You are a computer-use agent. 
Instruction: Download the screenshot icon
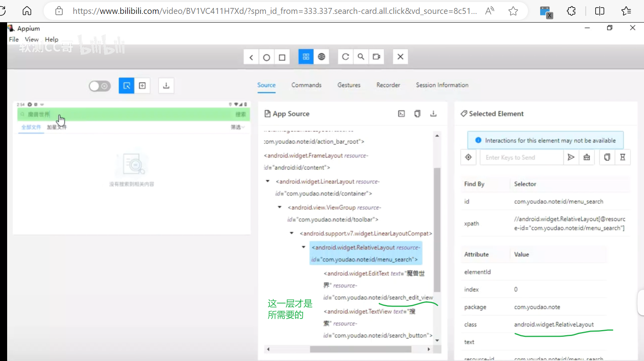coord(166,86)
